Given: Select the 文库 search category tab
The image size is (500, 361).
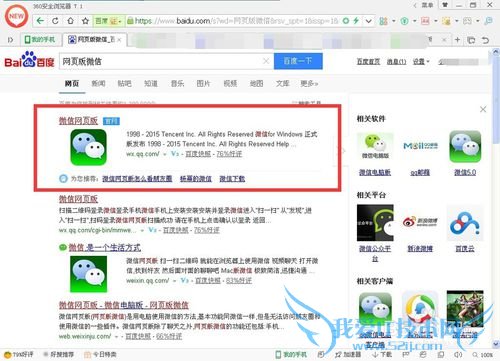Looking at the screenshot, I should click(x=282, y=83).
